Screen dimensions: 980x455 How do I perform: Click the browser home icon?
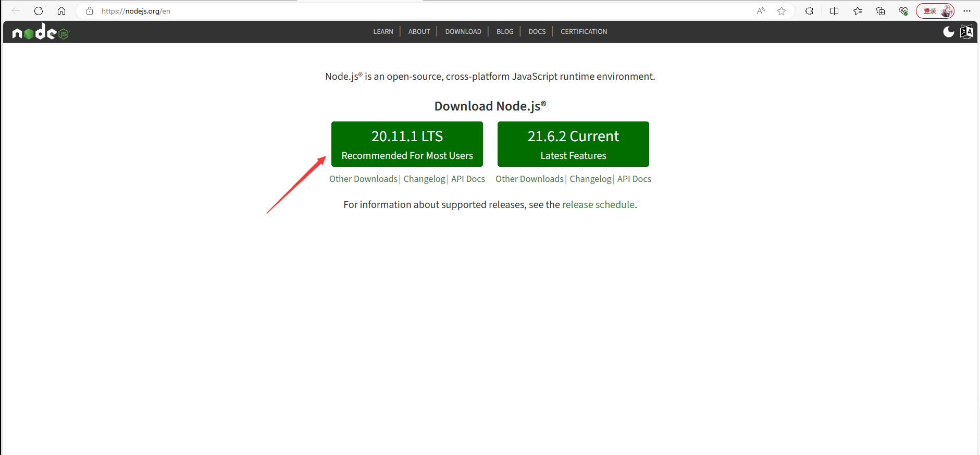click(61, 11)
